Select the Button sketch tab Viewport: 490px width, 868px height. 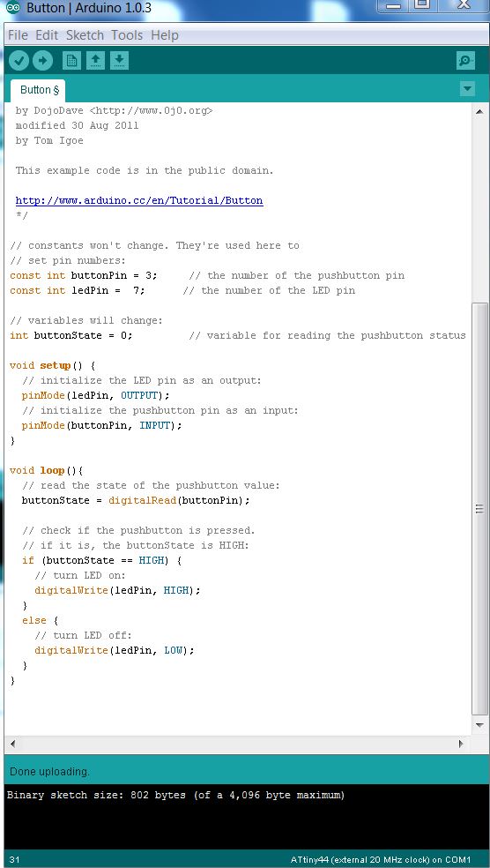(x=40, y=90)
